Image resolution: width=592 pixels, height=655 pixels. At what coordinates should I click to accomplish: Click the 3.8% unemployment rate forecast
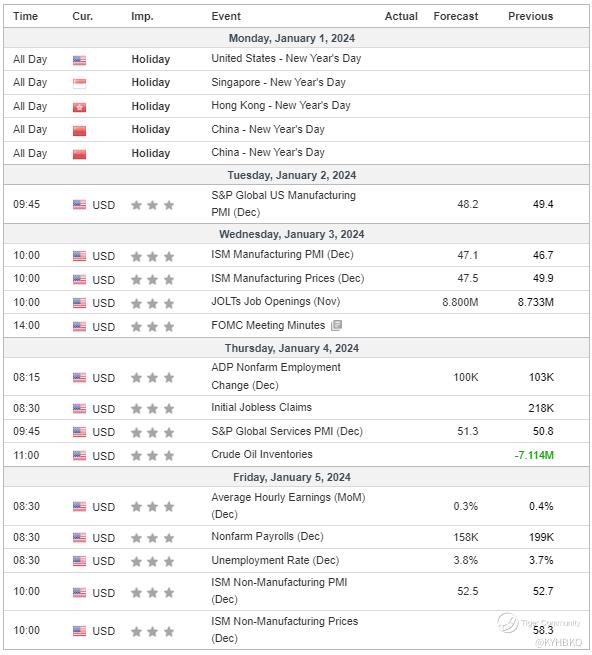pos(466,560)
